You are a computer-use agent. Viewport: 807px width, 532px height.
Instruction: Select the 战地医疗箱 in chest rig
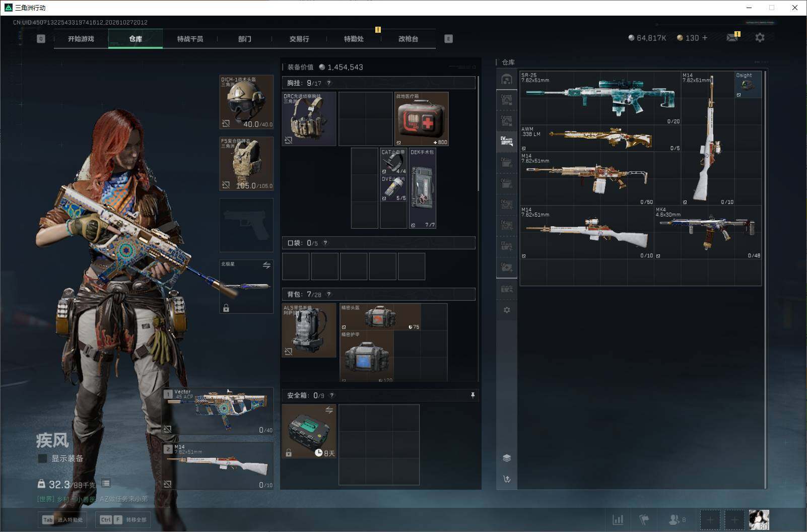point(422,119)
